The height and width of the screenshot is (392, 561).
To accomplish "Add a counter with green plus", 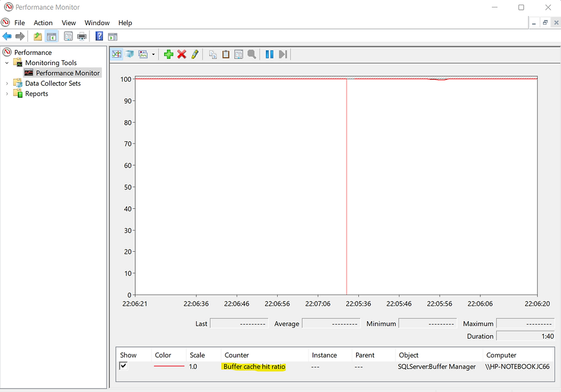I will [x=168, y=54].
